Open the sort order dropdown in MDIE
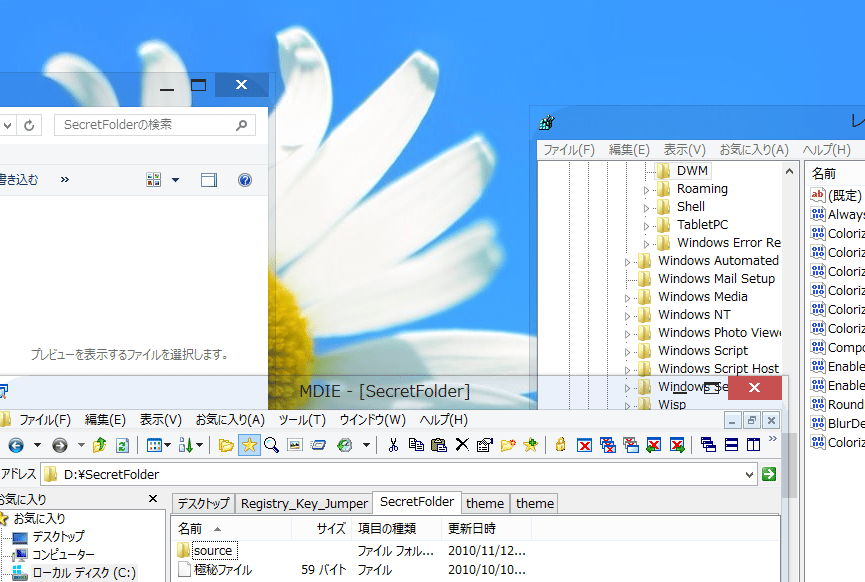This screenshot has width=865, height=582. click(x=200, y=445)
